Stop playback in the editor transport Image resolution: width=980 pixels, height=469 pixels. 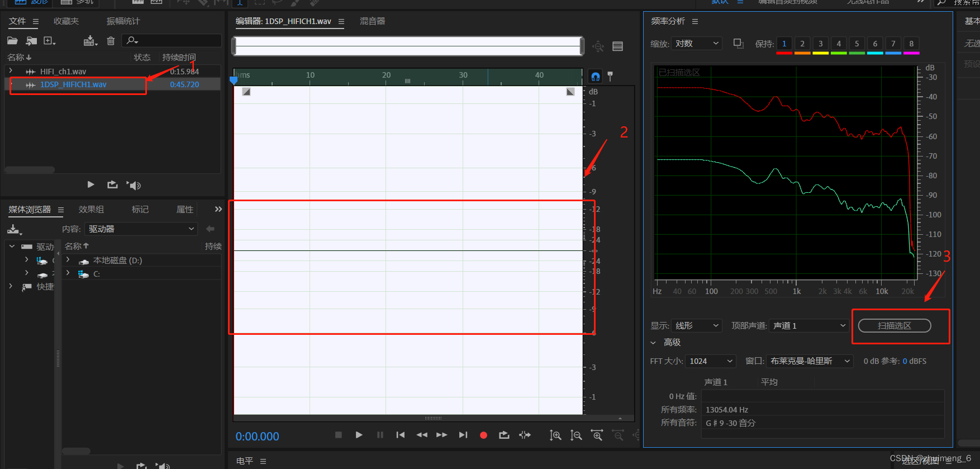pos(338,435)
